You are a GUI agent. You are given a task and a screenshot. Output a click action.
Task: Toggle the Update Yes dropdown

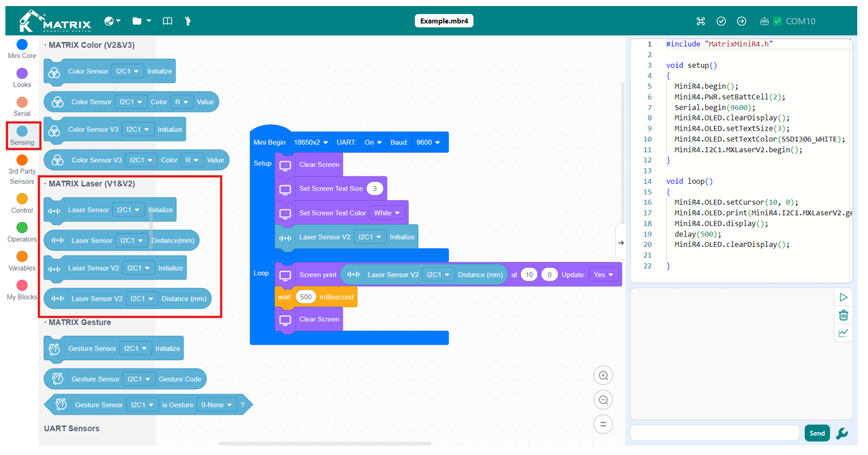click(603, 275)
